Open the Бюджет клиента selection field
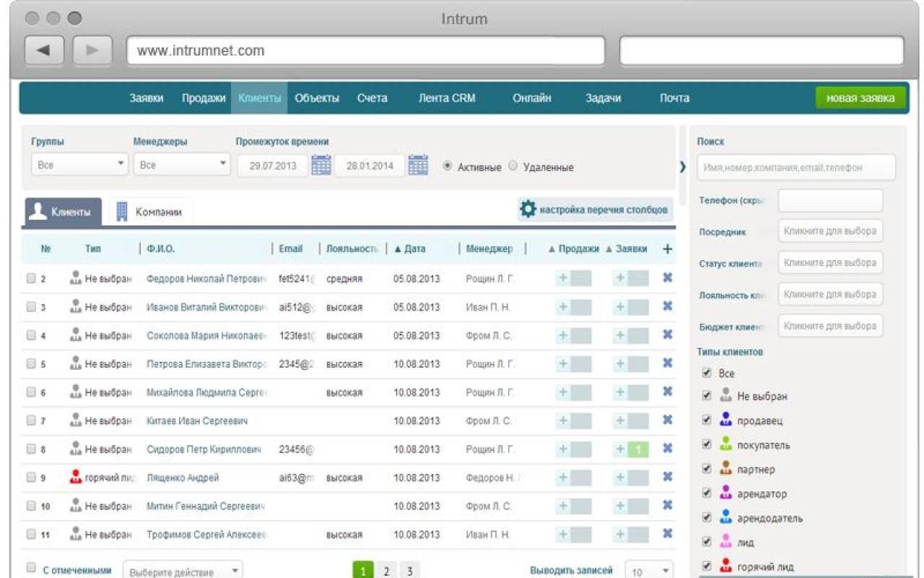 pos(830,326)
